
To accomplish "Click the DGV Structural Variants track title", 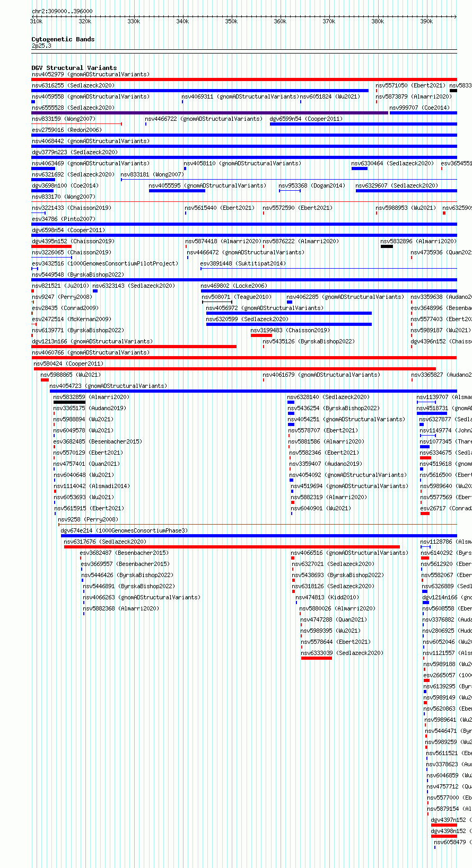I will (74, 68).
